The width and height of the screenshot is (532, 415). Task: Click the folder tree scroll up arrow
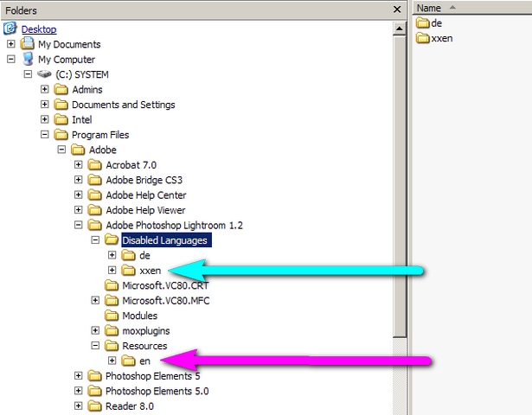(400, 29)
